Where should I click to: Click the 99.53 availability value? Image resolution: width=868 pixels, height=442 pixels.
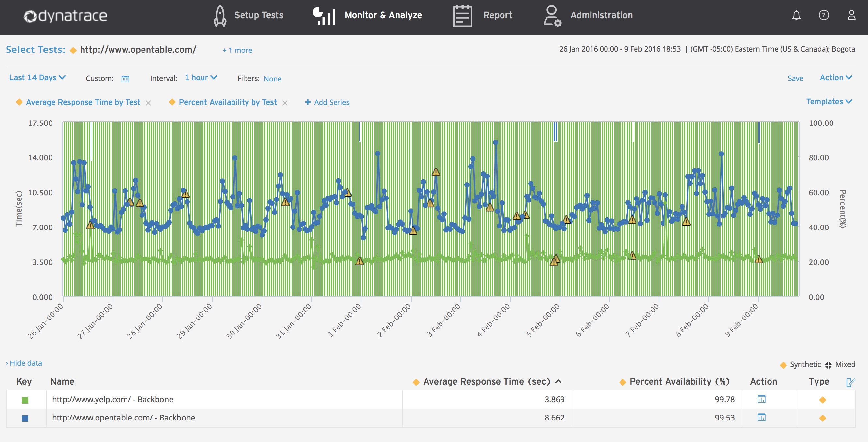[x=725, y=418]
